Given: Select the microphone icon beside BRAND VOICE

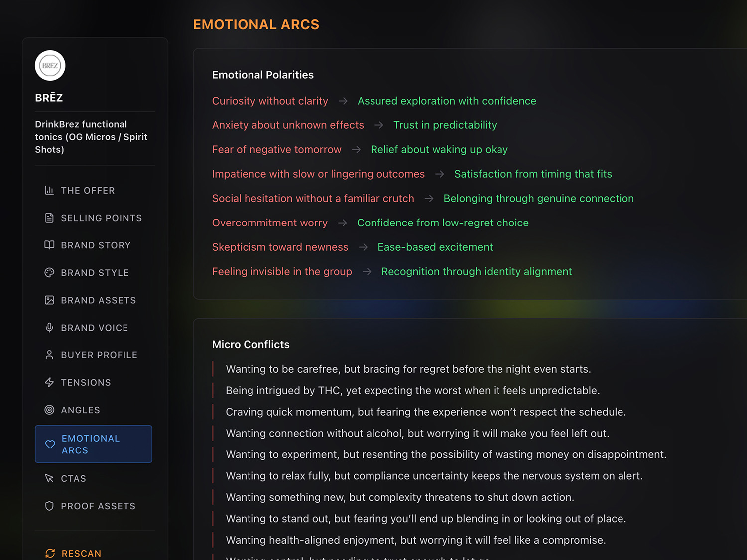Looking at the screenshot, I should (x=49, y=327).
